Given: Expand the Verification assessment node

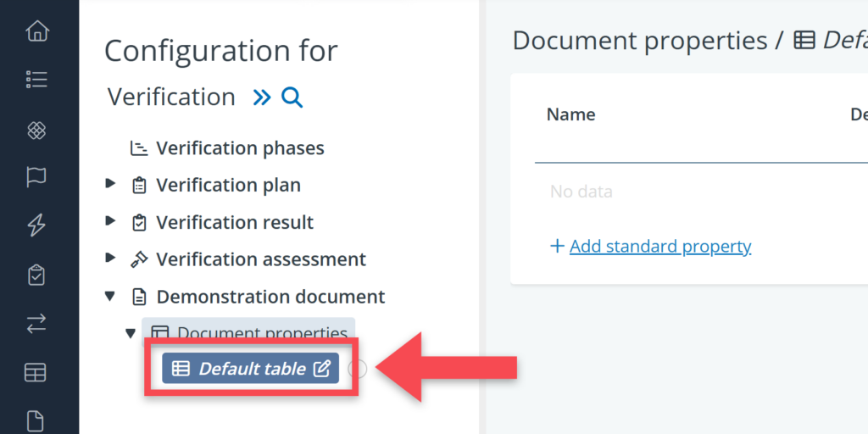Looking at the screenshot, I should coord(110,259).
